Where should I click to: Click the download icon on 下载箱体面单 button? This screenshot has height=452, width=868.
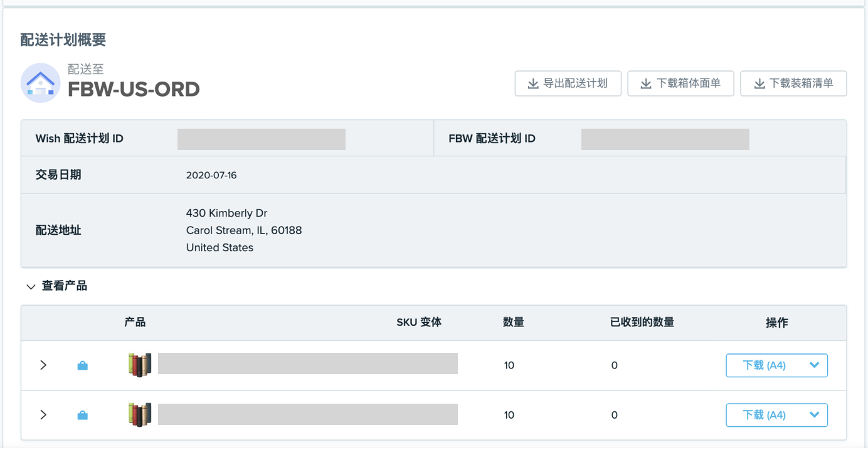[x=646, y=83]
